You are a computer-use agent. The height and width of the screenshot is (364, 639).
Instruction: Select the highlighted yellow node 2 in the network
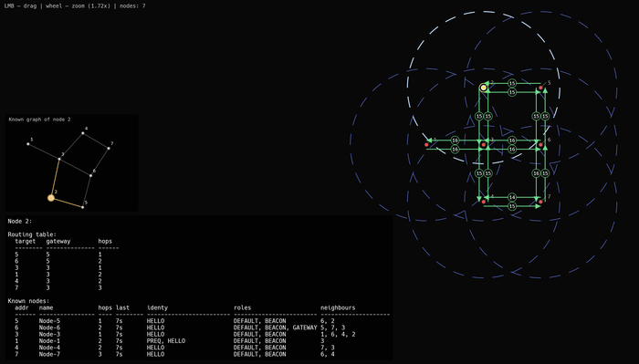pos(483,88)
